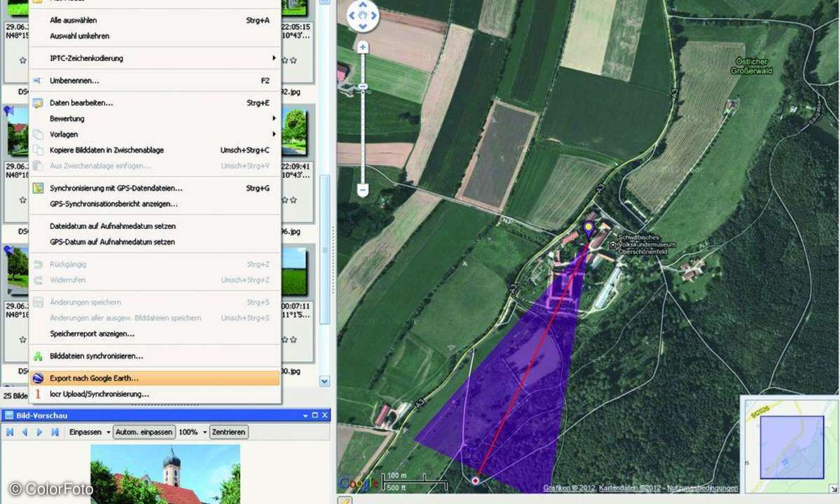Screen dimensions: 840x504
Task: Expand the Bewertung submenu
Action: click(x=155, y=119)
